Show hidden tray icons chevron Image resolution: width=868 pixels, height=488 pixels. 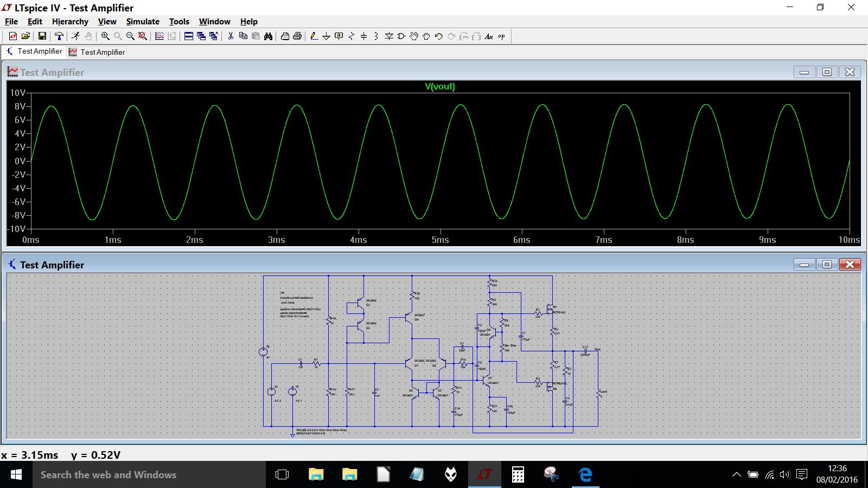click(x=736, y=475)
